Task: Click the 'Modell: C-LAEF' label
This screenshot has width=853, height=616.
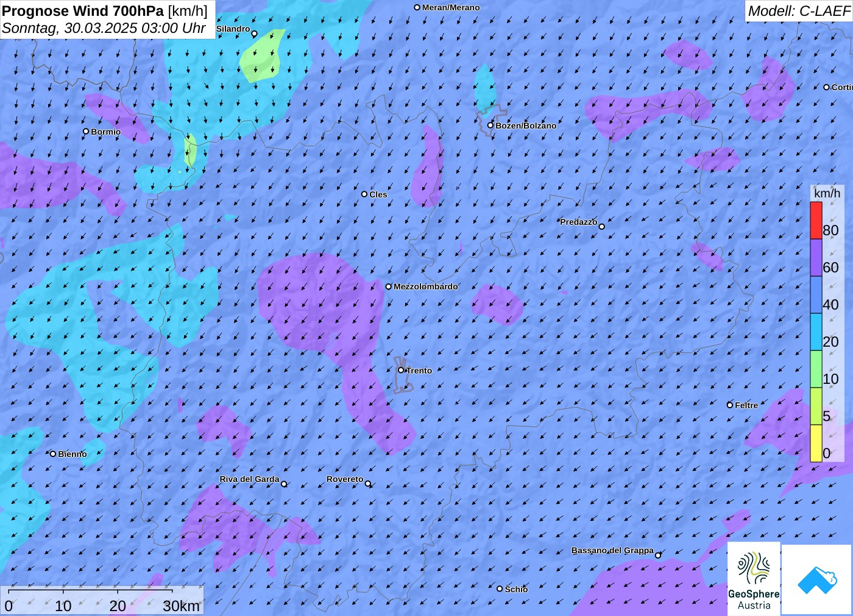Action: [x=799, y=11]
